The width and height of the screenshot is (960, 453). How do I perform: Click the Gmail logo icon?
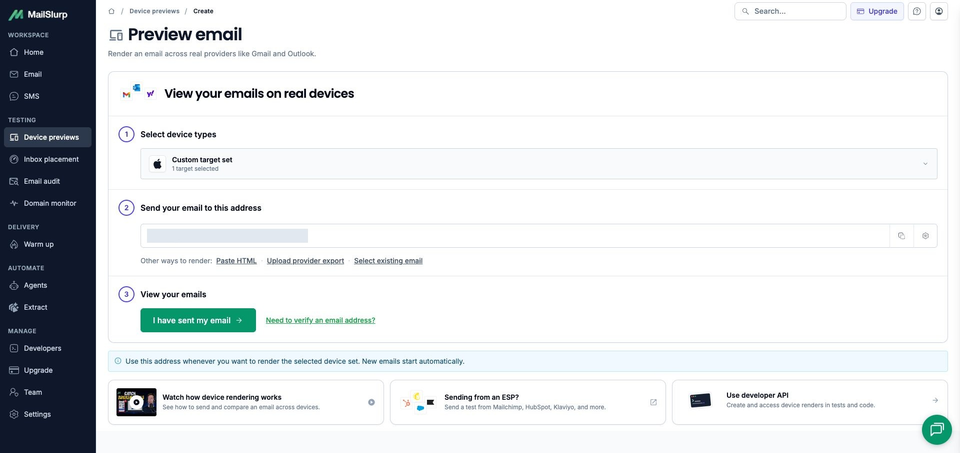coord(126,95)
